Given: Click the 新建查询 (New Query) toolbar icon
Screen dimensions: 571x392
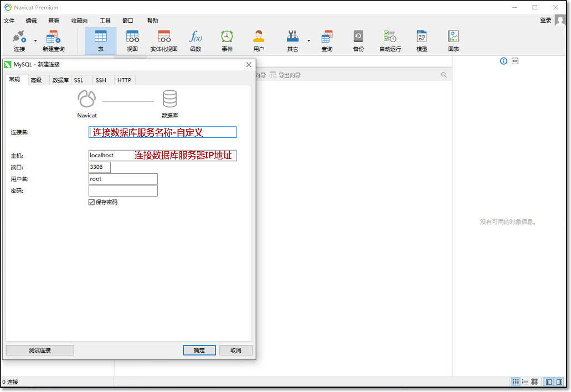Looking at the screenshot, I should click(53, 41).
